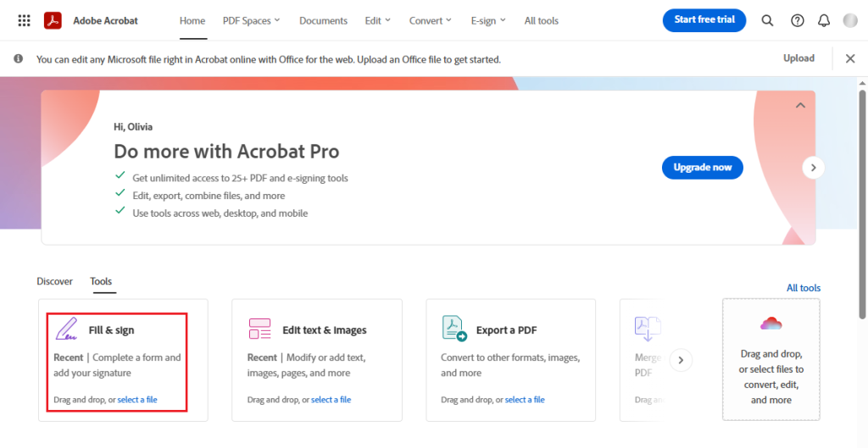This screenshot has height=448, width=868.
Task: Click the Edit text & images icon
Action: tap(259, 329)
